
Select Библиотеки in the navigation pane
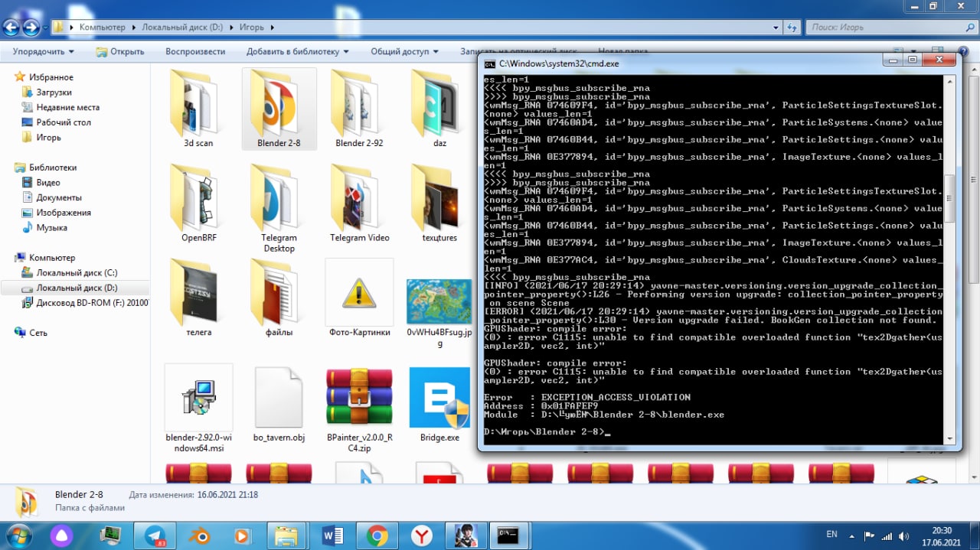[53, 168]
